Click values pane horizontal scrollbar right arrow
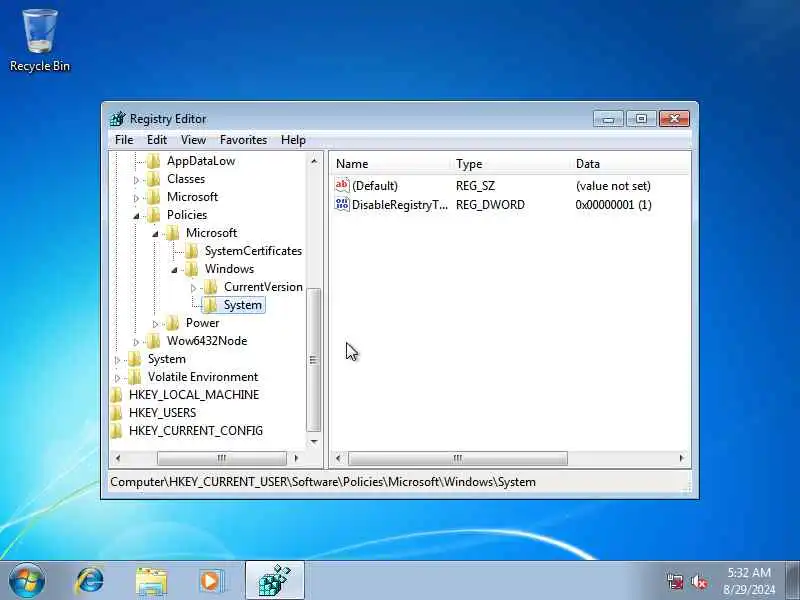 point(682,458)
